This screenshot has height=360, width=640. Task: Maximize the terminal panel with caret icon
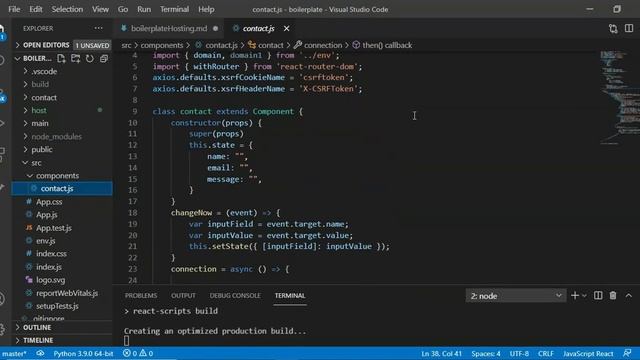tap(629, 296)
